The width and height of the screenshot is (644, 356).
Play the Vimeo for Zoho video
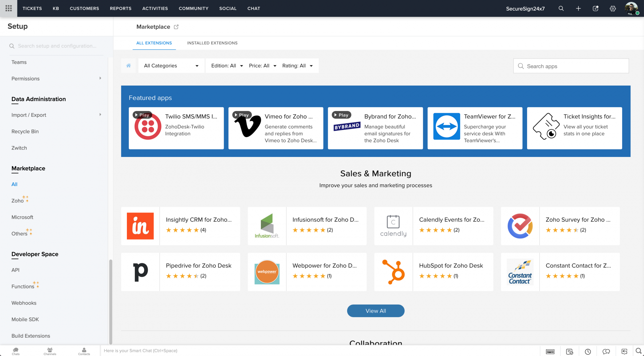pyautogui.click(x=241, y=115)
